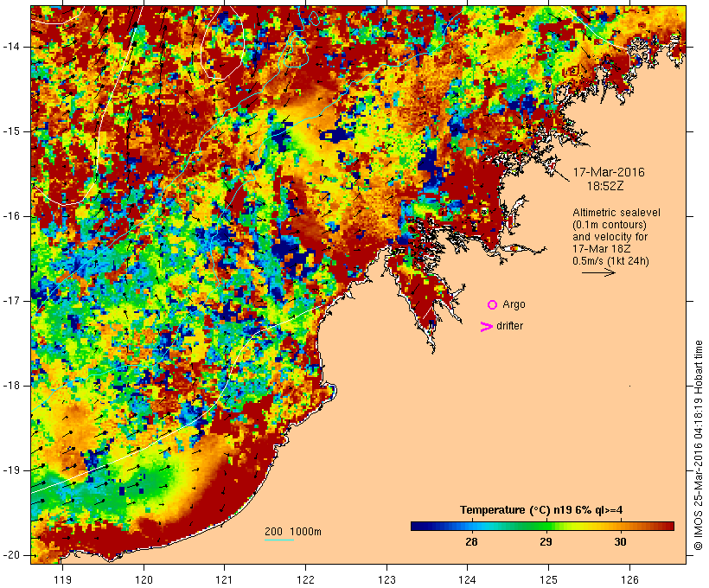Click the temperature color bar at 30
709x588 pixels.
(621, 526)
